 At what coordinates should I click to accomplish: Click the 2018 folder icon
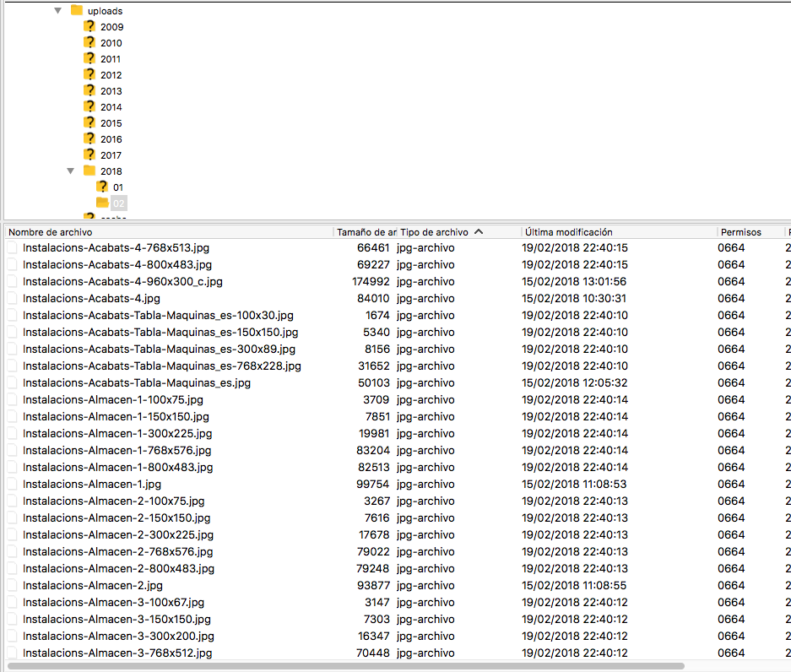click(89, 171)
